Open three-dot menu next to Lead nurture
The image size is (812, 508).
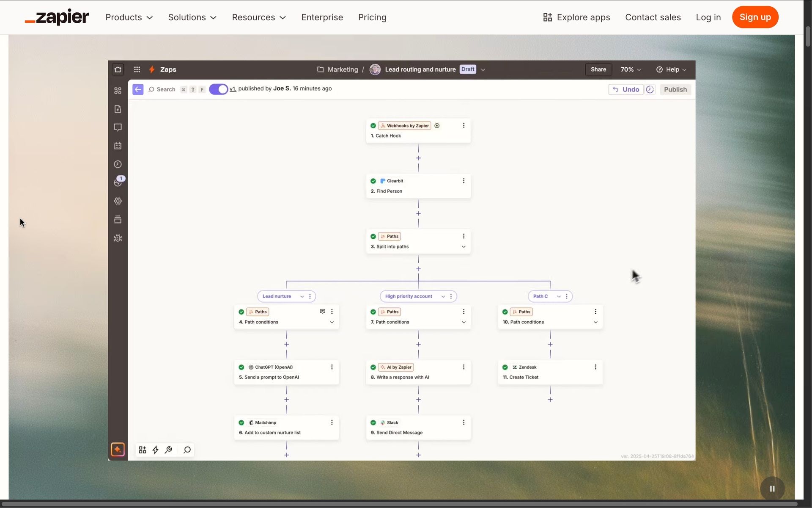310,296
